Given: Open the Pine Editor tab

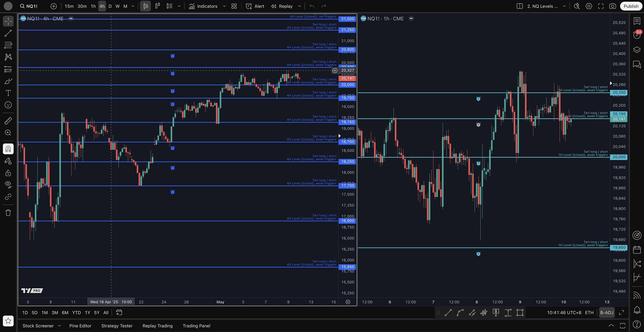Looking at the screenshot, I should (80, 326).
